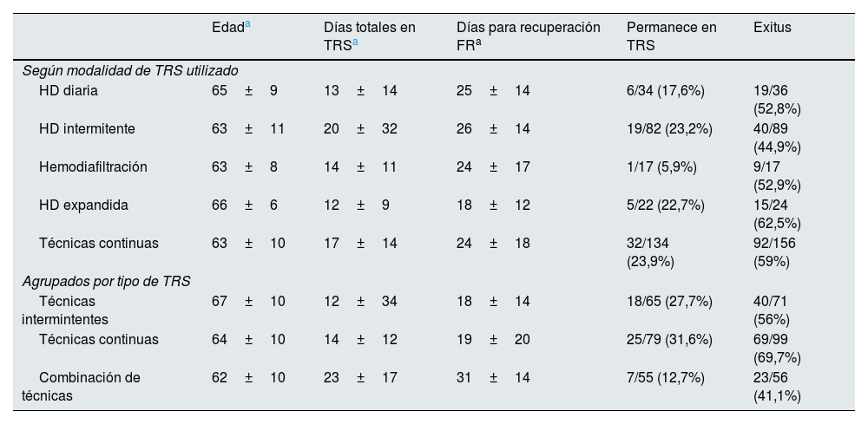
Task: Click the footnote link beside Edad
Action: 247,24
